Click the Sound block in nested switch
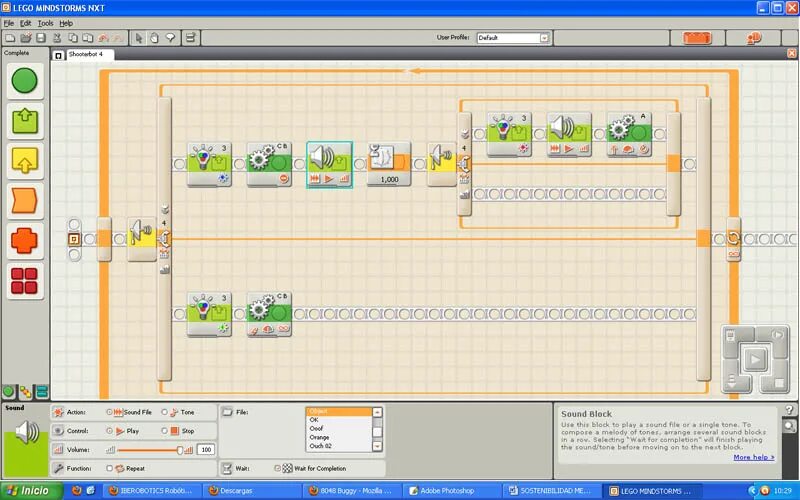Screen dimensions: 800x500 click(x=569, y=134)
